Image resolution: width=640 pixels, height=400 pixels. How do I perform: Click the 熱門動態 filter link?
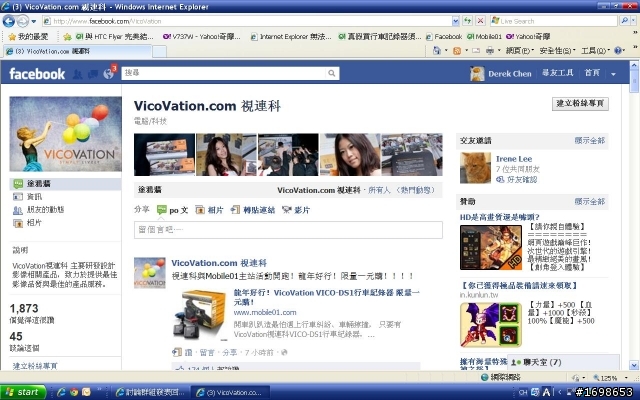pyautogui.click(x=416, y=190)
